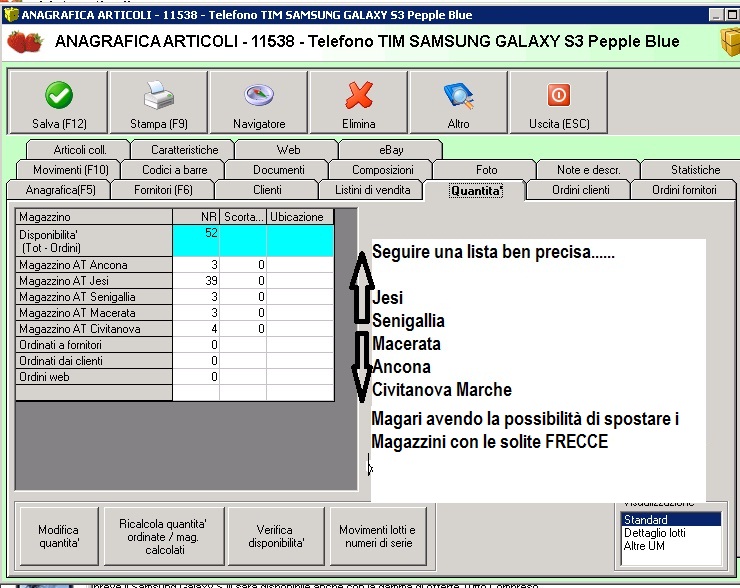Screen dimensions: 740x588
Task: Click the Magazzino column header
Action: coord(94,217)
